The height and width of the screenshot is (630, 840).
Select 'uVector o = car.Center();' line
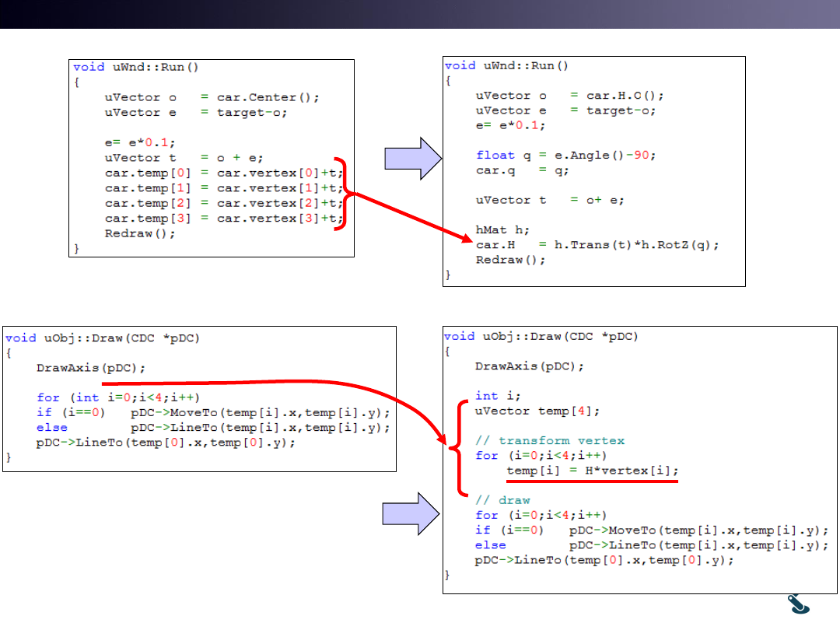(x=212, y=97)
